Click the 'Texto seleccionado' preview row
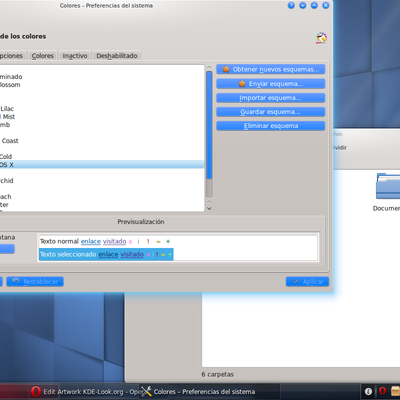400x400 pixels. coord(106,254)
